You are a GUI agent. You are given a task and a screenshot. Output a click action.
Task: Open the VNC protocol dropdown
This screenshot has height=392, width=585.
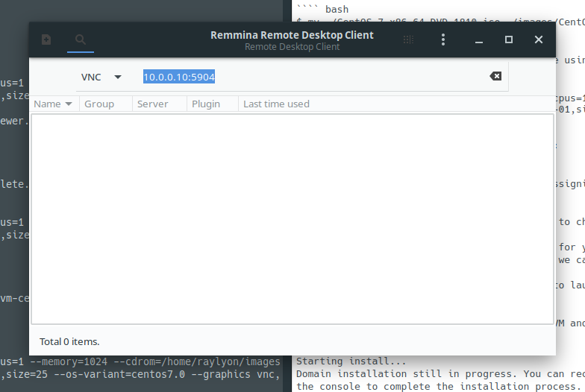[x=101, y=77]
